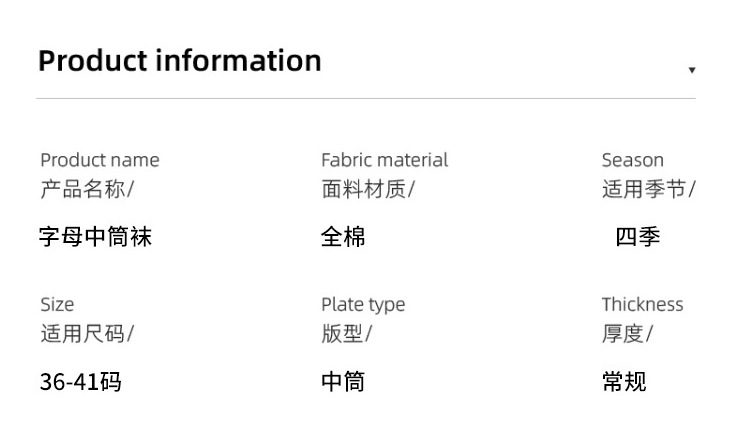Screen dimensions: 751x439
Task: Click the 中筒 plate type value
Action: [x=343, y=382]
